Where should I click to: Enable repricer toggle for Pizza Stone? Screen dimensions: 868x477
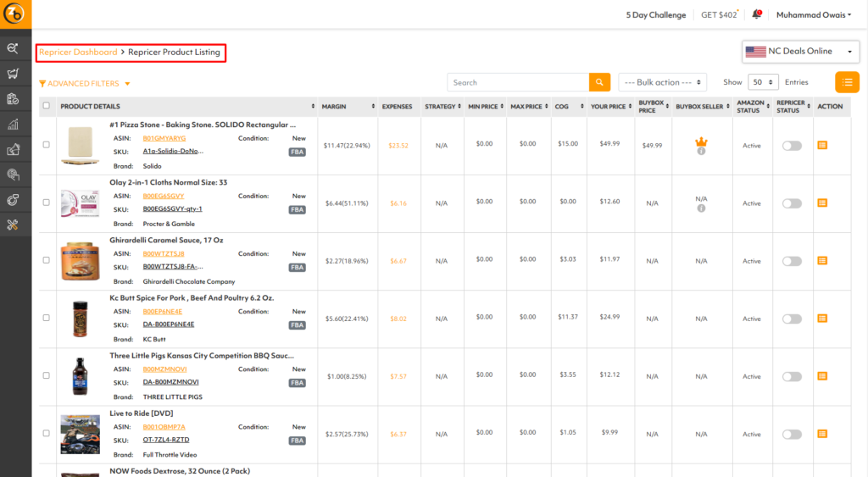792,146
